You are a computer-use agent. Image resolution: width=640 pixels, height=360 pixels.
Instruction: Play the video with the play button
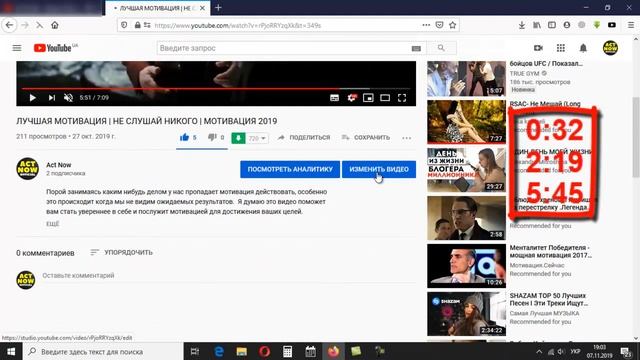32,98
